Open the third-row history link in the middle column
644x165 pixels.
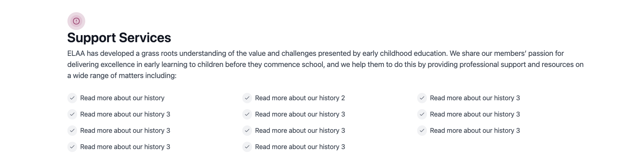pos(300,131)
